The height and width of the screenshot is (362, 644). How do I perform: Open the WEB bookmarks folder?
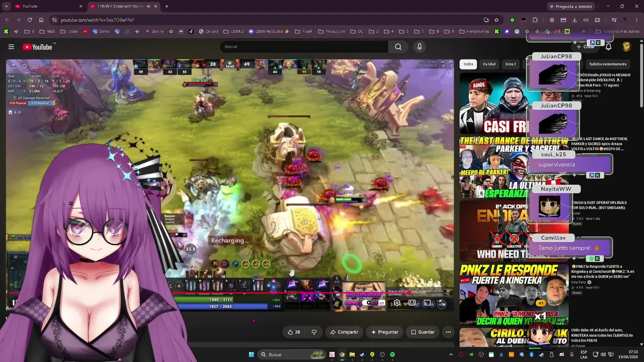47,31
